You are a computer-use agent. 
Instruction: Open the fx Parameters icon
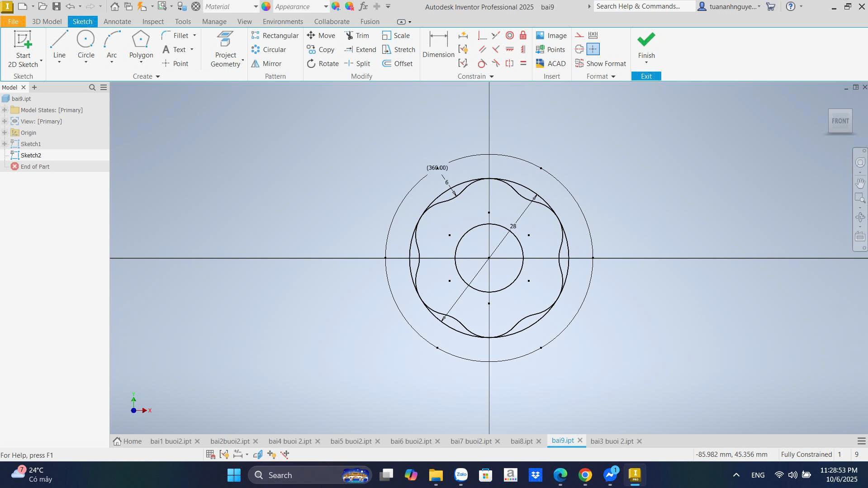[363, 6]
